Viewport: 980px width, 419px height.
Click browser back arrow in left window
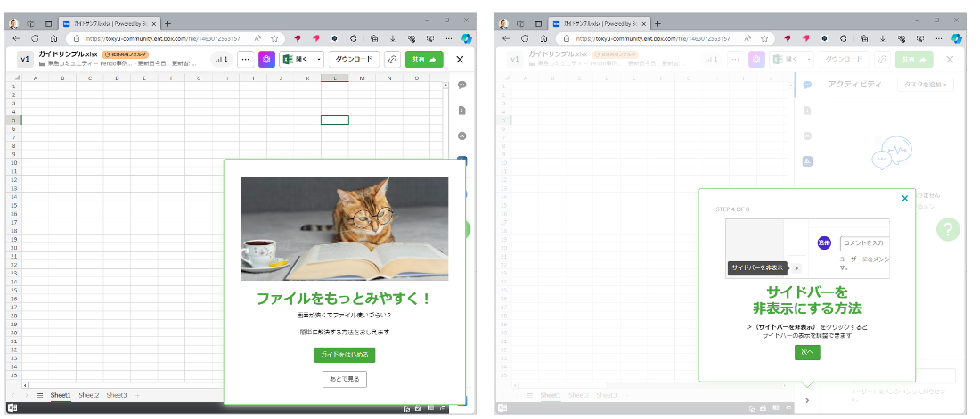(x=16, y=38)
